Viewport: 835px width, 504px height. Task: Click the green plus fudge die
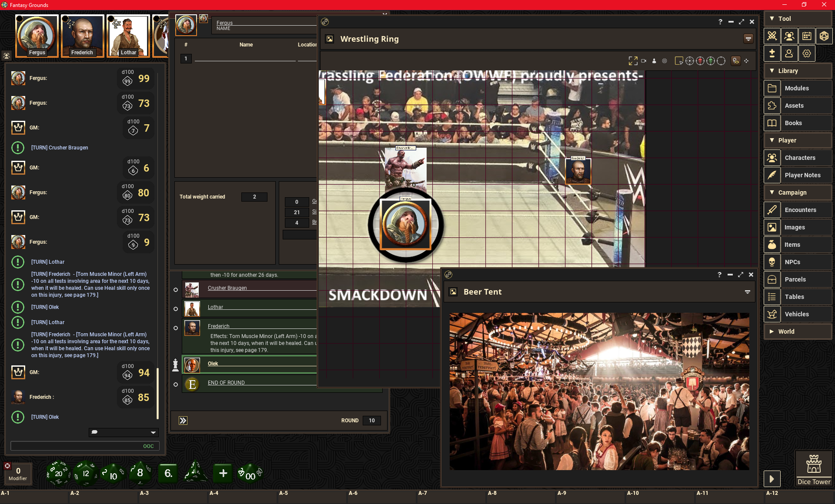point(223,473)
